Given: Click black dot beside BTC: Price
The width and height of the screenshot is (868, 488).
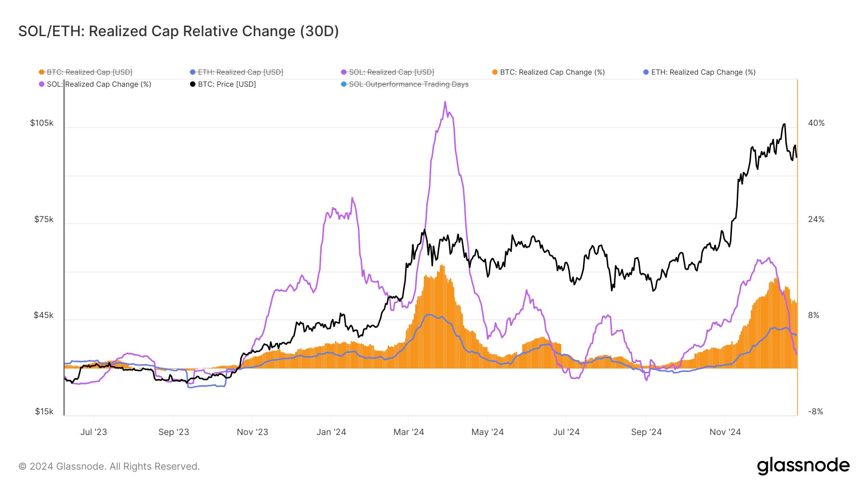Looking at the screenshot, I should point(192,84).
